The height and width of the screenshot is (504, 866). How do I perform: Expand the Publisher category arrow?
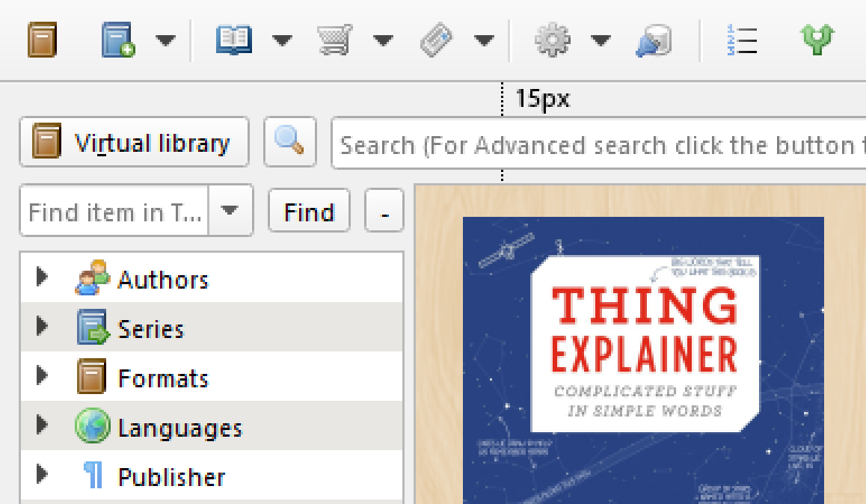42,473
